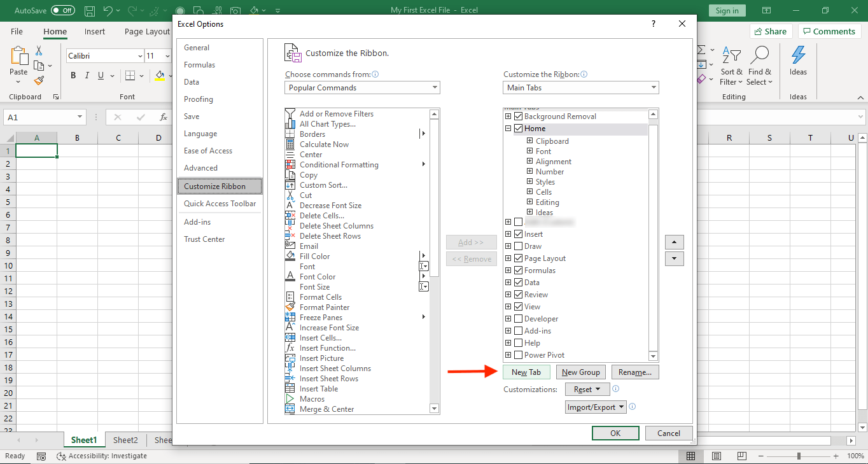Click the New Group button
868x464 pixels.
[581, 372]
